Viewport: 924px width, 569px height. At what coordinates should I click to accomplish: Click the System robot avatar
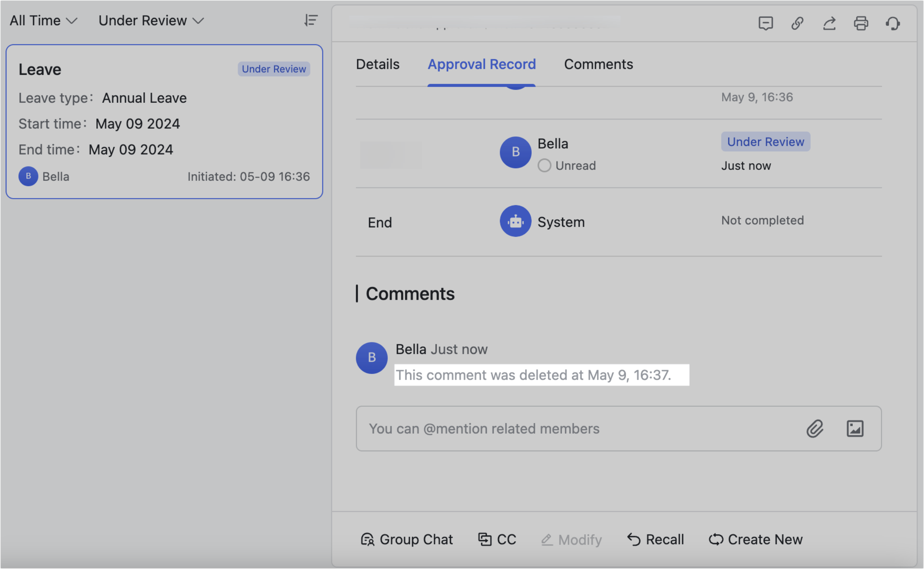(515, 221)
